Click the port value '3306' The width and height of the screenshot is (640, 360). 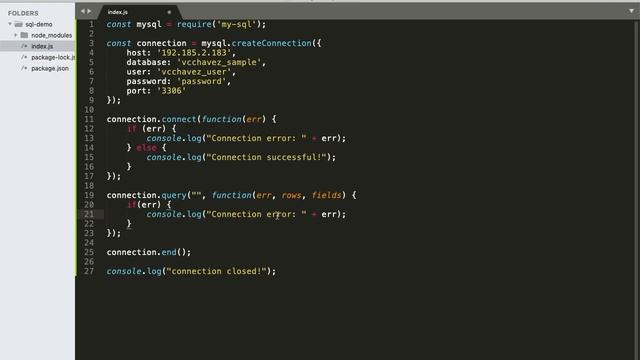click(171, 91)
